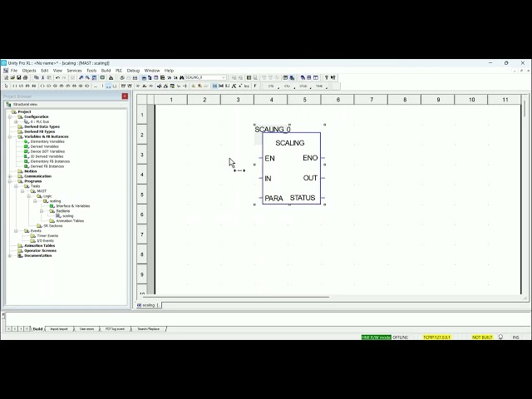Click the Cut scissors icon
Screen dimensions: 532x399
pyautogui.click(x=43, y=77)
